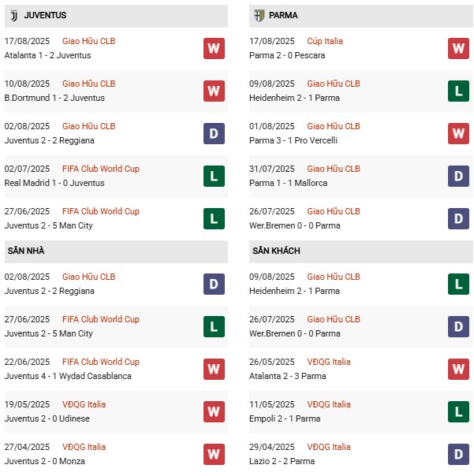Click the W badge for Atalanta 2-3 Parma

point(458,369)
